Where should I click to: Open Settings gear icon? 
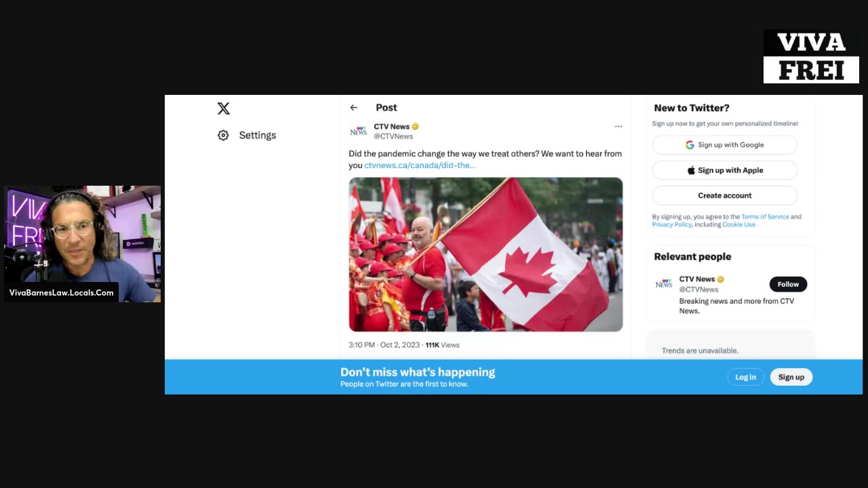[x=223, y=136]
